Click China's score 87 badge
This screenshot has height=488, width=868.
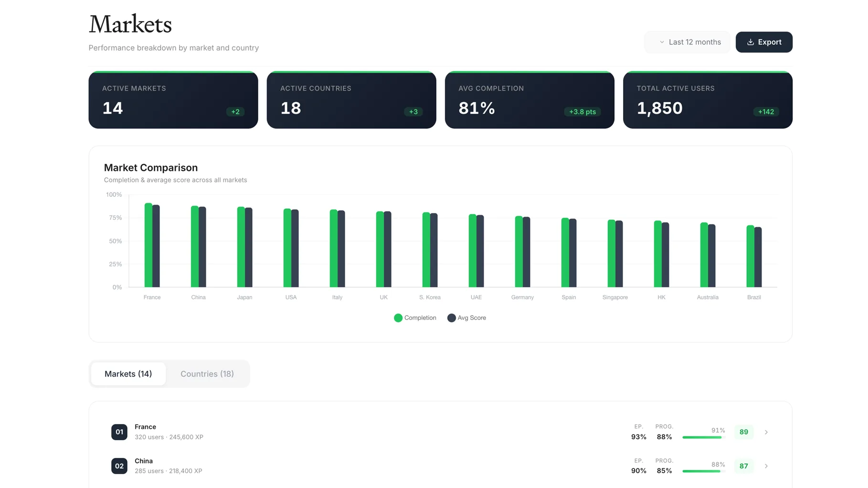(743, 466)
